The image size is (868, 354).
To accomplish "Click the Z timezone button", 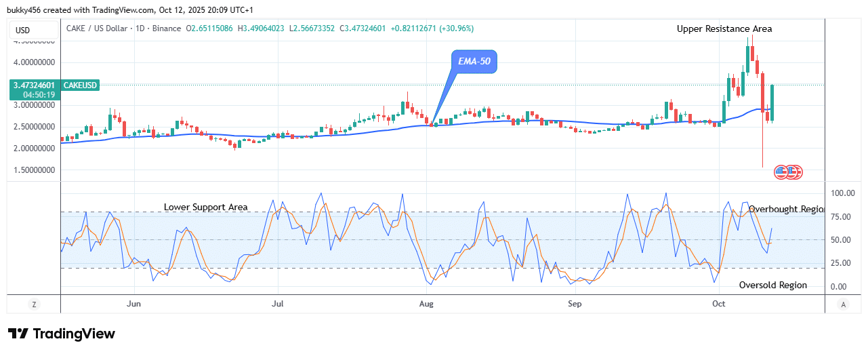I will [33, 304].
